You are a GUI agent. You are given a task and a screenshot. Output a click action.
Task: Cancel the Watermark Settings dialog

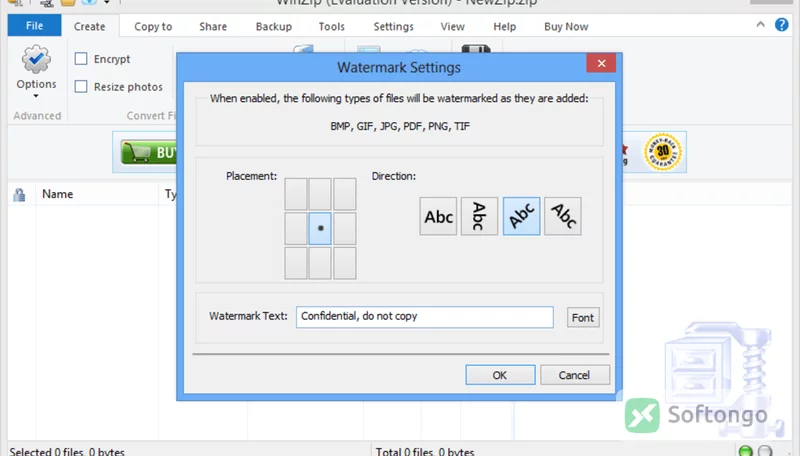tap(574, 375)
